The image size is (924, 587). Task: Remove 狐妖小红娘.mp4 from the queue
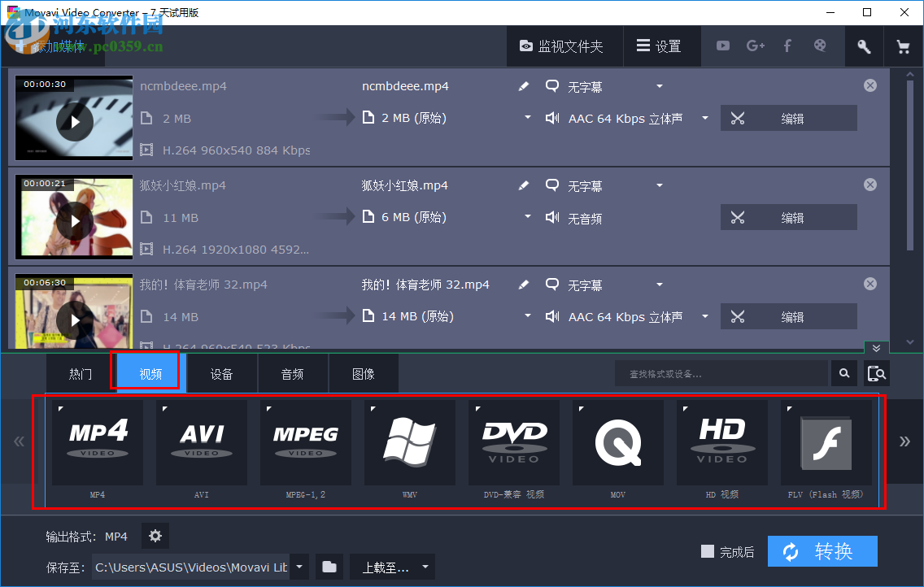coord(870,184)
